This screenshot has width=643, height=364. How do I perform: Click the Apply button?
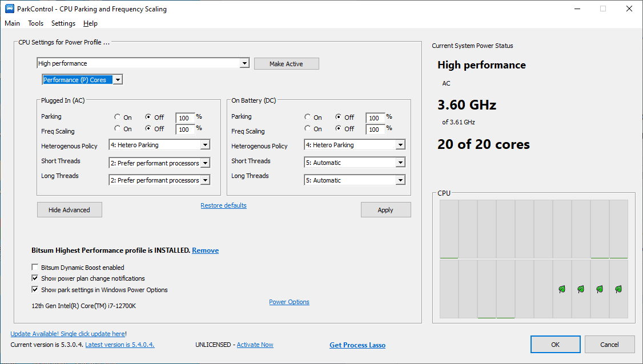pos(385,210)
